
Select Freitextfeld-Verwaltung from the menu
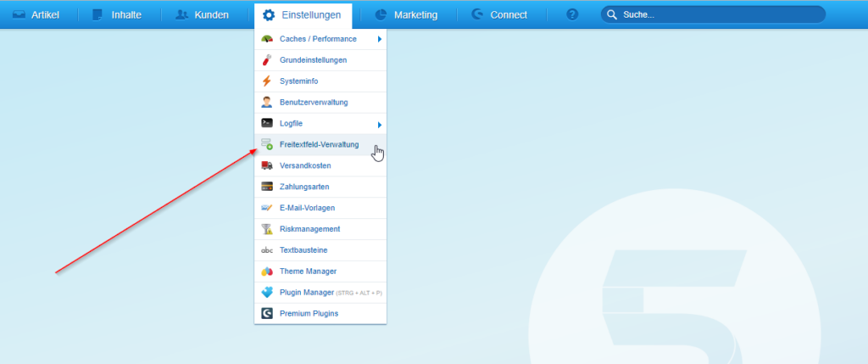coord(319,144)
